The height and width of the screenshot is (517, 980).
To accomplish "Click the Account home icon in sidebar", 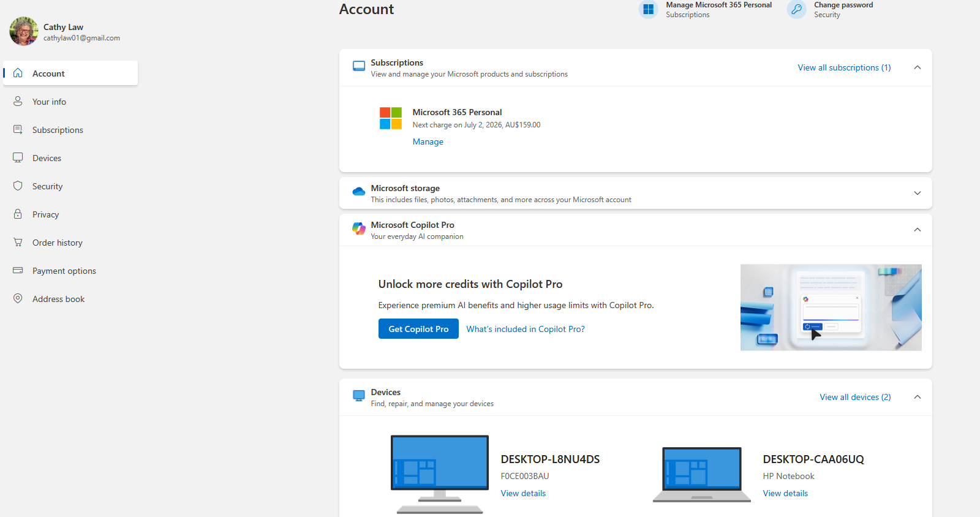I will click(18, 73).
